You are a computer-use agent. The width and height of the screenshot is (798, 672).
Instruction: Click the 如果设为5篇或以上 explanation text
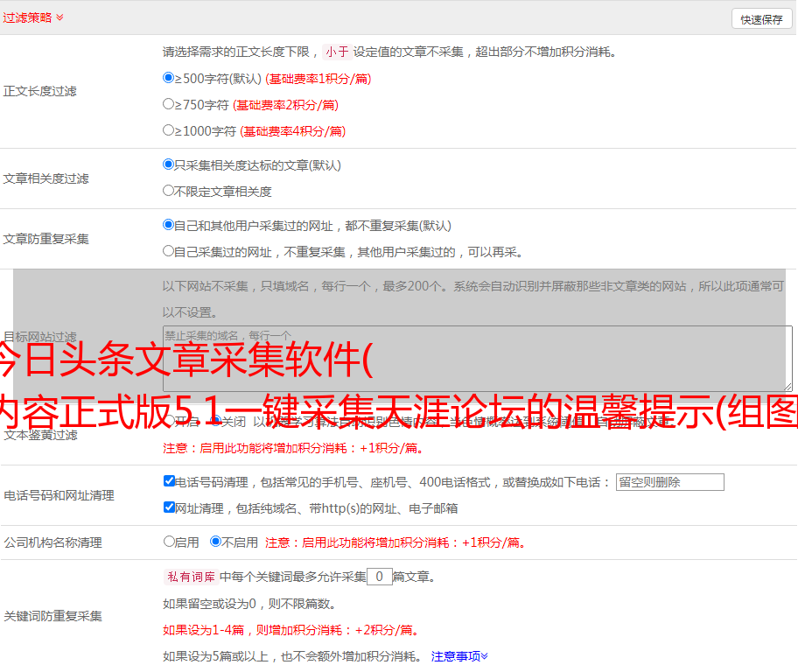(292, 657)
